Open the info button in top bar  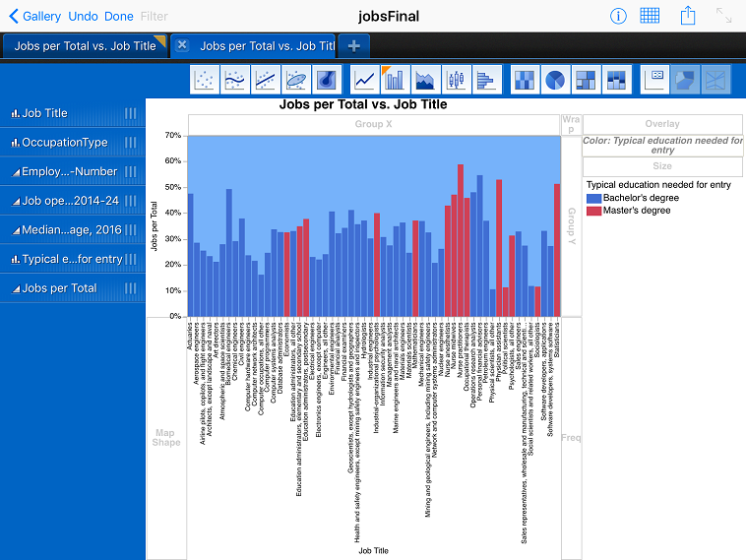click(x=618, y=16)
